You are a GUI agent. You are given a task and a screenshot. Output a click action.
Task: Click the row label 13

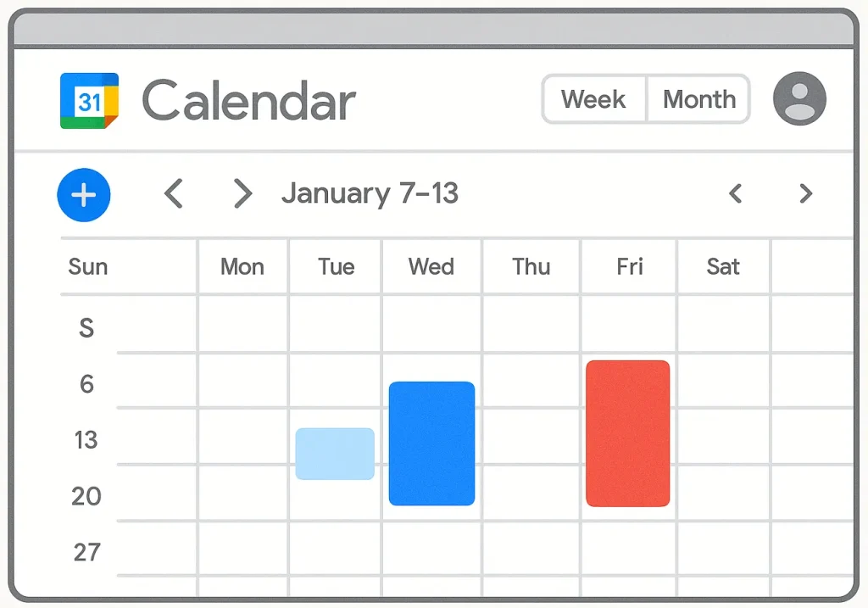[x=86, y=440]
